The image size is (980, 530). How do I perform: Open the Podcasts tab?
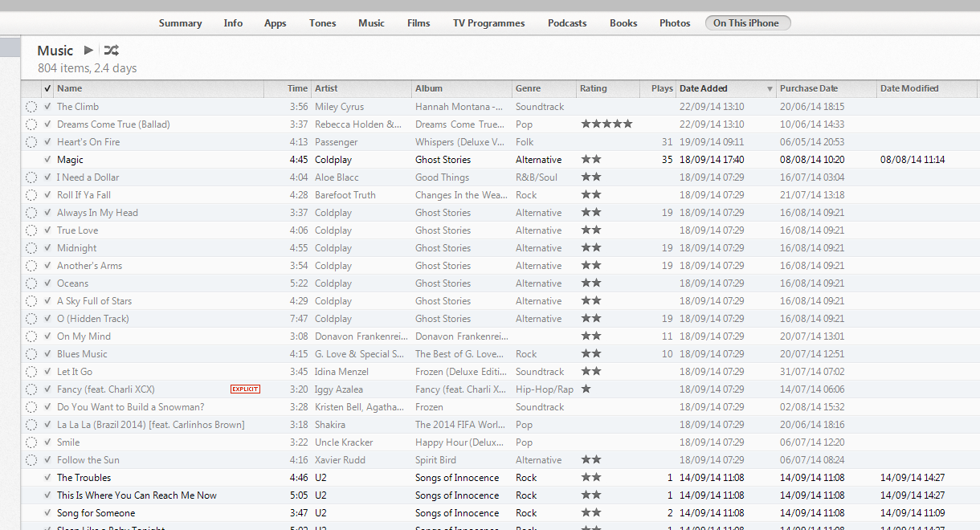[567, 23]
